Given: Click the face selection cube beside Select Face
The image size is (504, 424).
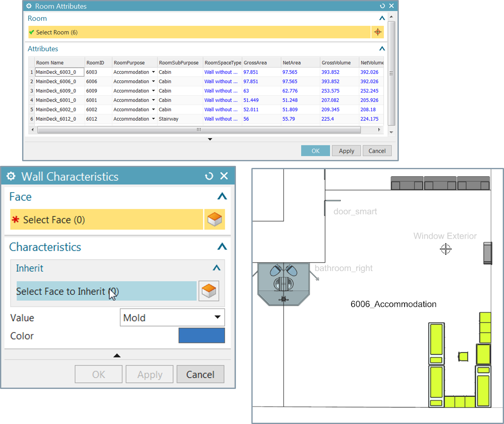Looking at the screenshot, I should click(x=215, y=219).
